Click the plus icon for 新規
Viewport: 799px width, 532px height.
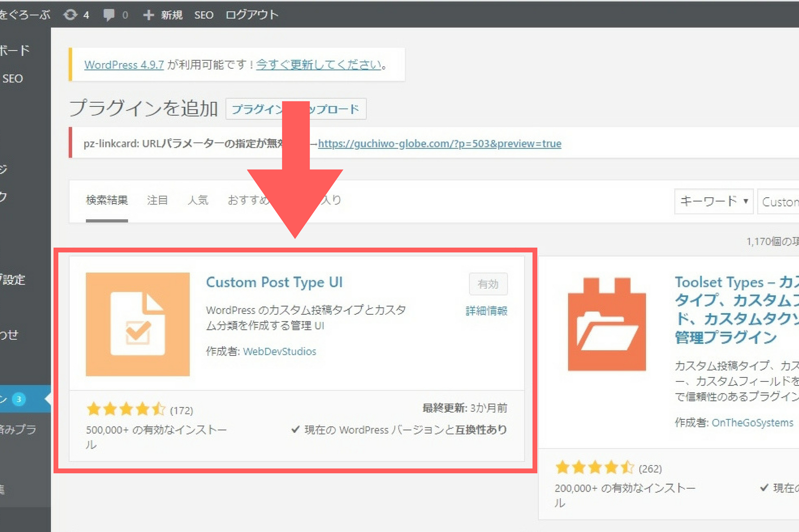149,15
